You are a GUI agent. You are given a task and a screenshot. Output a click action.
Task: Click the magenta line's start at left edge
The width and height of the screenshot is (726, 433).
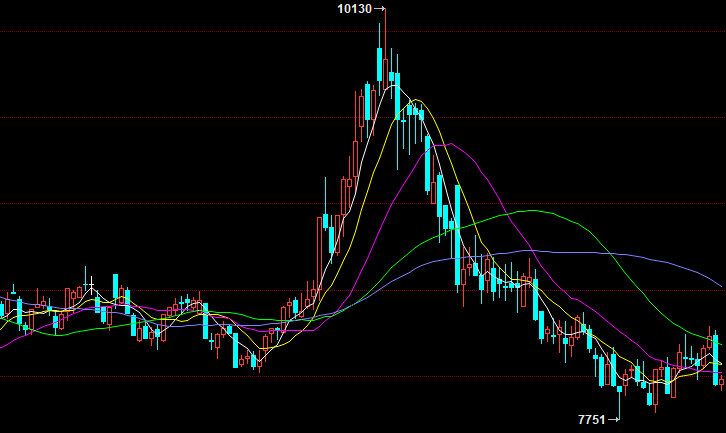point(2,346)
